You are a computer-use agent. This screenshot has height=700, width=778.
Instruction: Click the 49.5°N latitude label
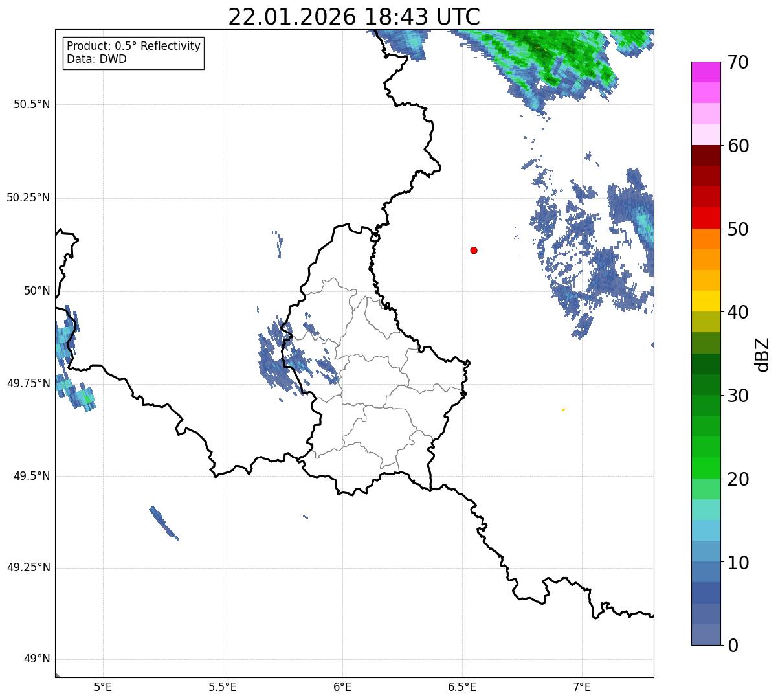pyautogui.click(x=32, y=476)
